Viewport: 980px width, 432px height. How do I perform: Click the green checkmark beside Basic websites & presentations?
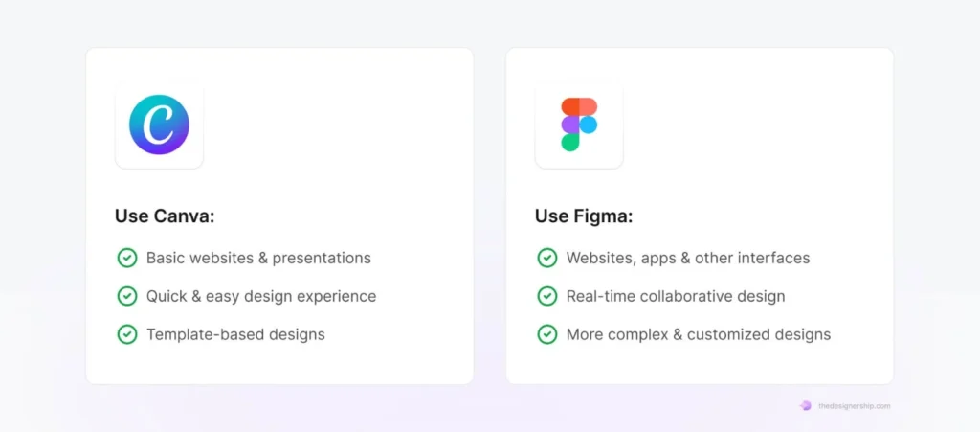point(127,258)
